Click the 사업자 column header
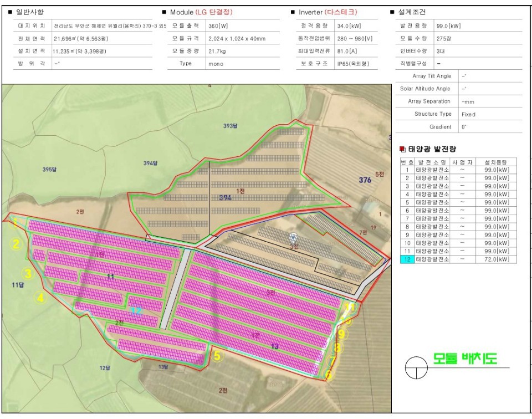This screenshot has height=419, width=532. point(462,162)
